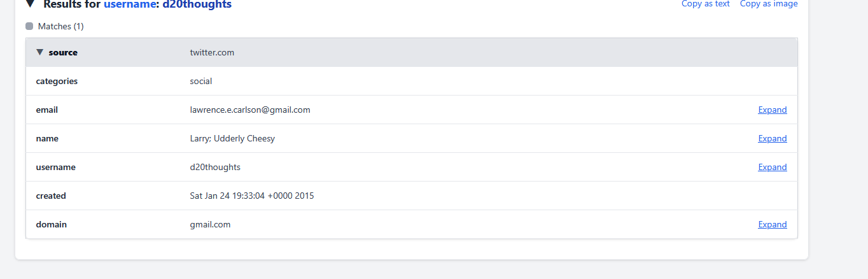The image size is (868, 279).
Task: Collapse the results section triangle at top
Action: pyautogui.click(x=30, y=4)
